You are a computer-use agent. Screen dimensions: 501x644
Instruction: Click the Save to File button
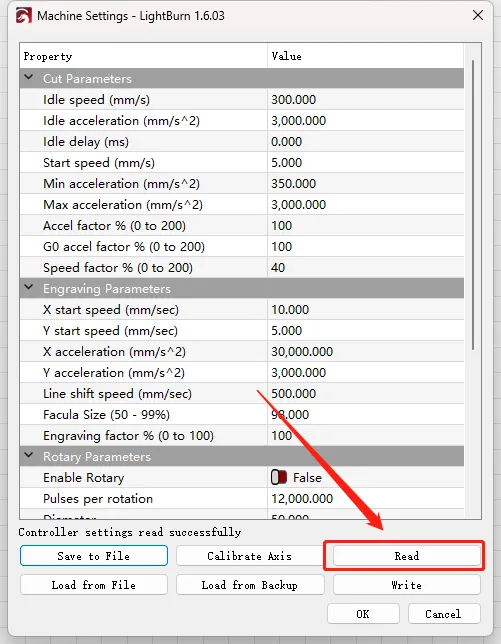click(x=94, y=556)
